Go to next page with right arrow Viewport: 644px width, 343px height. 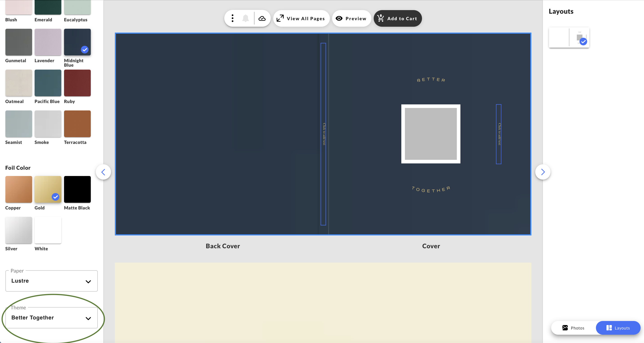coord(543,172)
